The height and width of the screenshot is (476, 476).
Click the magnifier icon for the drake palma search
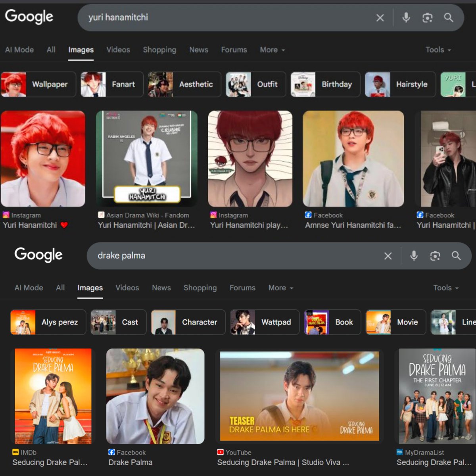click(x=456, y=255)
